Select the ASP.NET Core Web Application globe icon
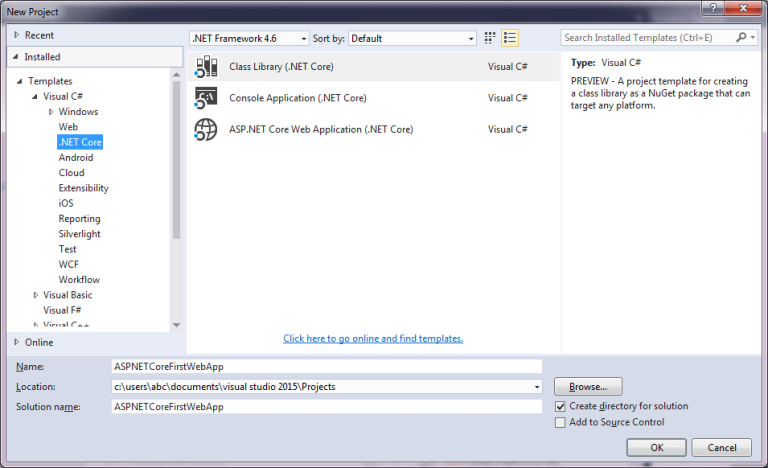Screen dimensions: 768x468 point(206,129)
